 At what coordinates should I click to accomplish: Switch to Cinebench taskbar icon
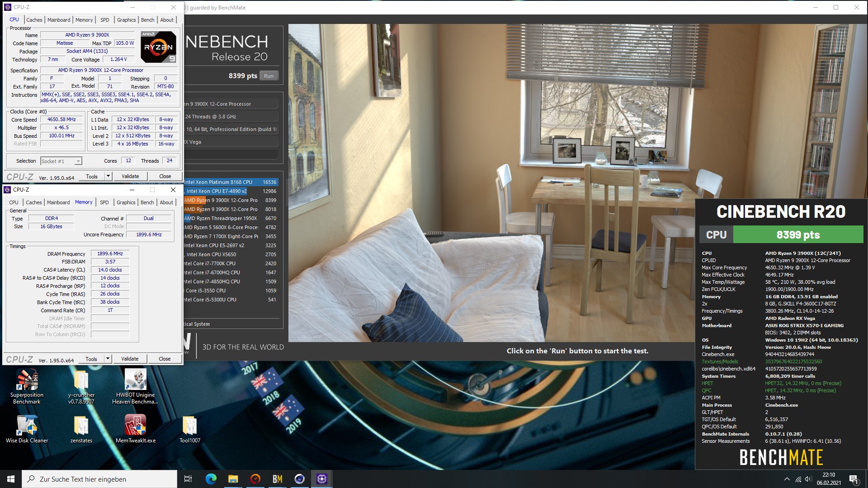299,479
